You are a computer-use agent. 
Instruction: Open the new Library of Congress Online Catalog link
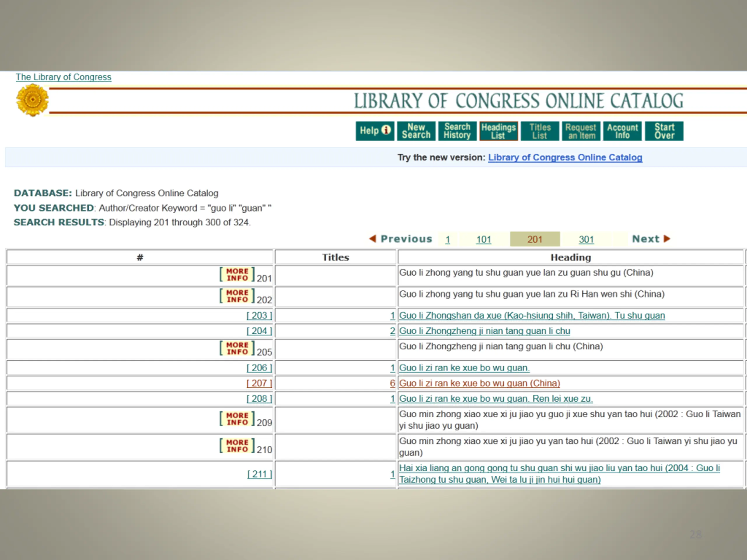tap(565, 157)
